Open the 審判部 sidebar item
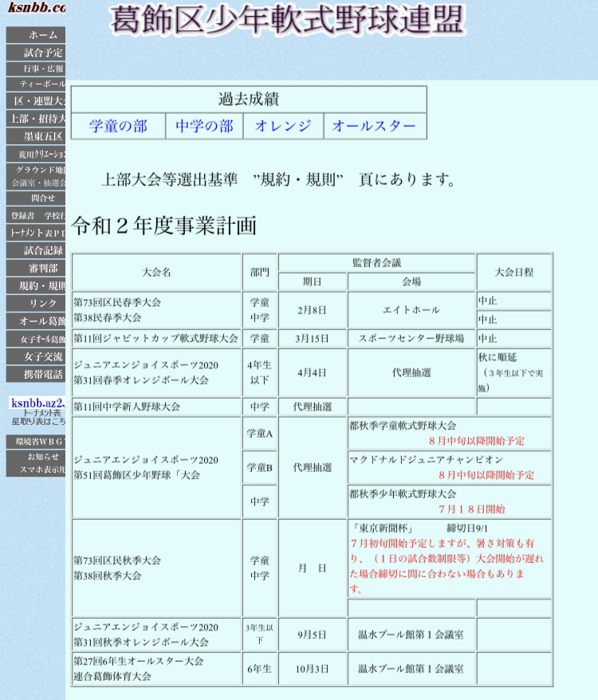The width and height of the screenshot is (598, 700). click(36, 268)
